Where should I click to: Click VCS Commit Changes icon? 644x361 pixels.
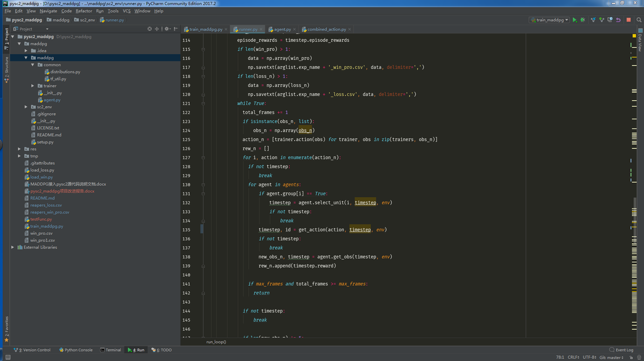point(602,20)
